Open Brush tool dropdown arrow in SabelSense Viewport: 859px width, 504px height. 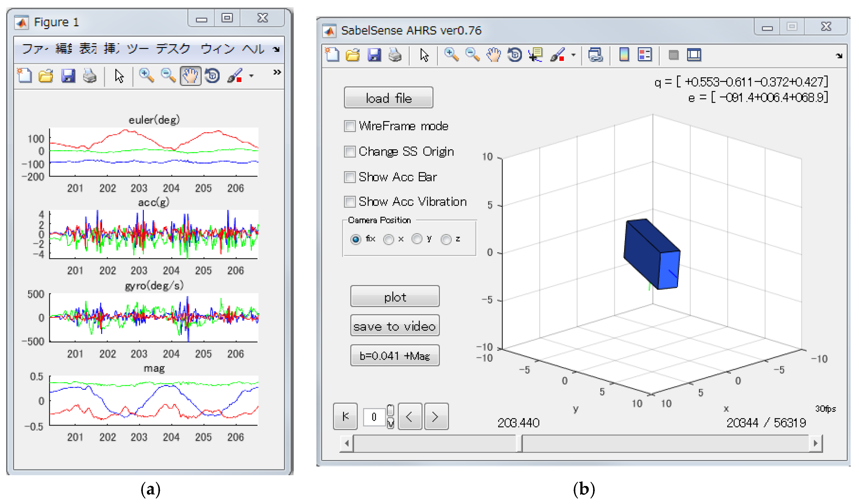click(x=573, y=55)
